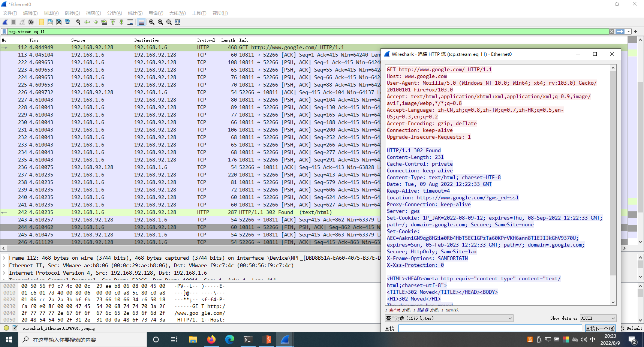Click the close capture file X icon
644x347 pixels.
point(59,22)
